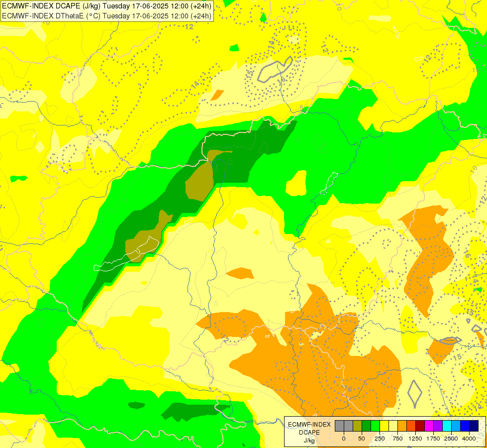The height and width of the screenshot is (448, 487).
Task: Click the legend scale value 50
Action: tap(362, 439)
